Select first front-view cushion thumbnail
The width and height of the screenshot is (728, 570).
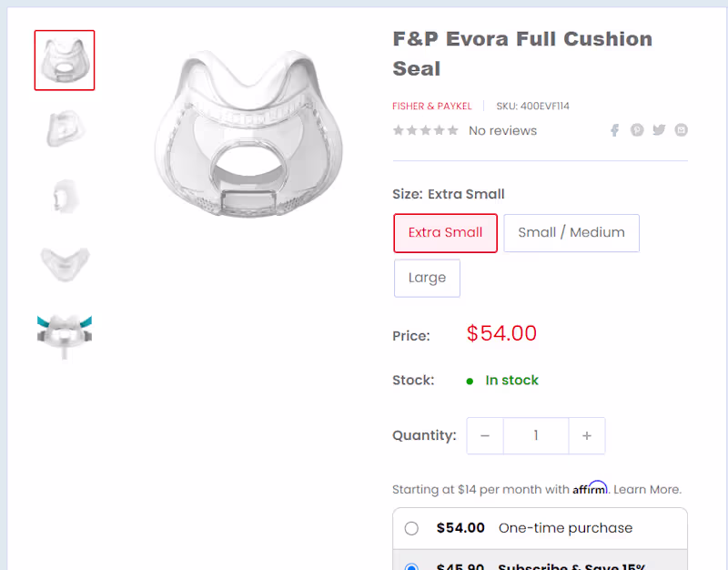click(x=65, y=60)
